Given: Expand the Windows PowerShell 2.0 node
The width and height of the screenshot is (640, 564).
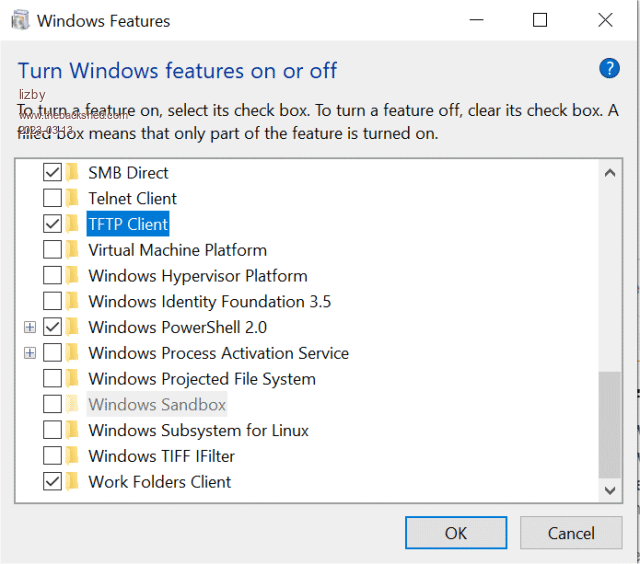Looking at the screenshot, I should coord(30,327).
